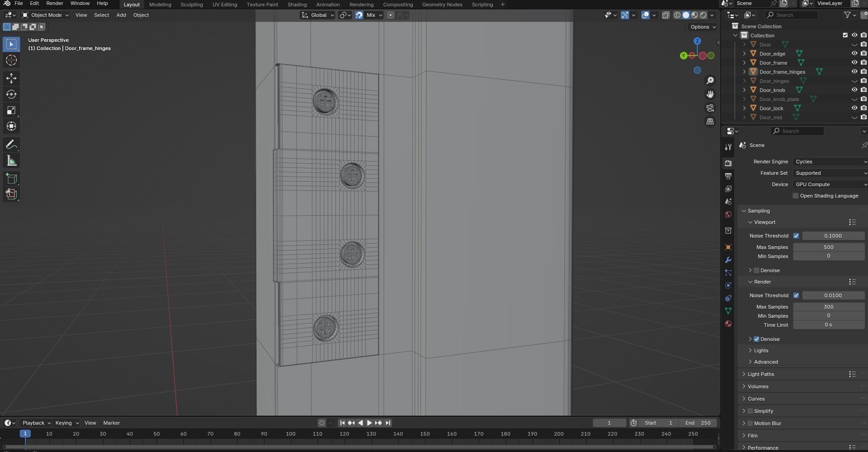Enable Open Shading Language checkbox
Image resolution: width=868 pixels, height=452 pixels.
point(796,196)
